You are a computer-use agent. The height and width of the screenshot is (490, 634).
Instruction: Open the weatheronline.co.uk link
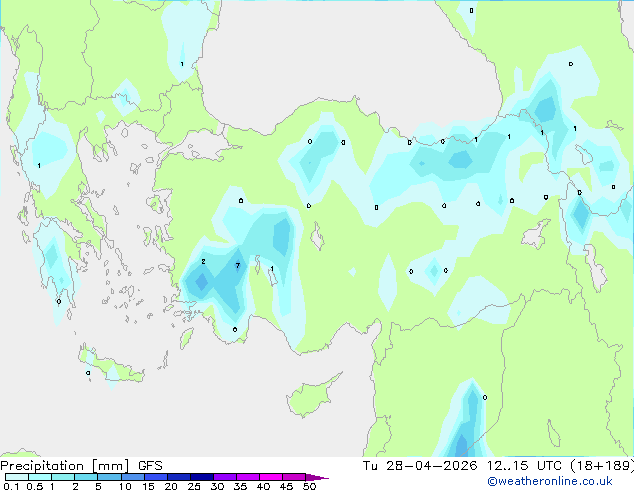point(550,481)
